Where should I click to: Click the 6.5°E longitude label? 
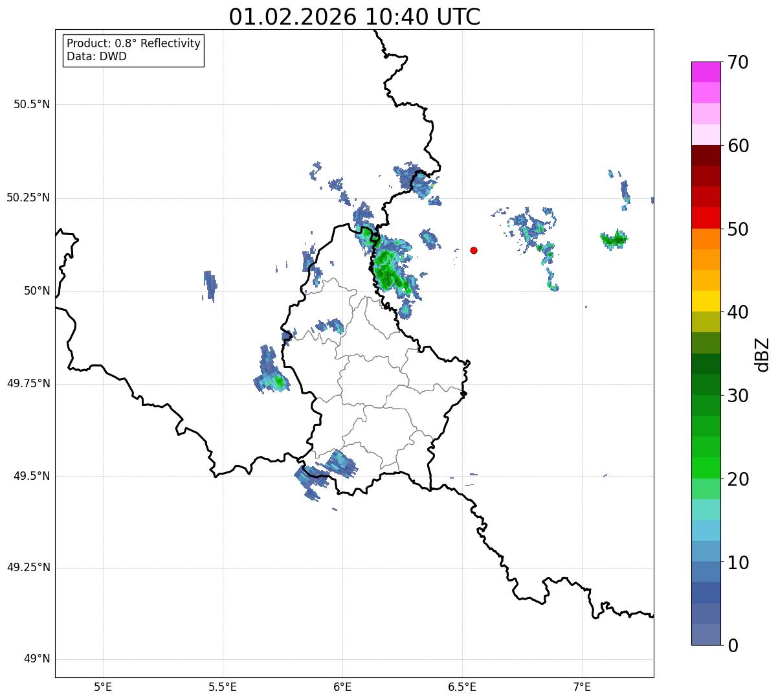462,687
